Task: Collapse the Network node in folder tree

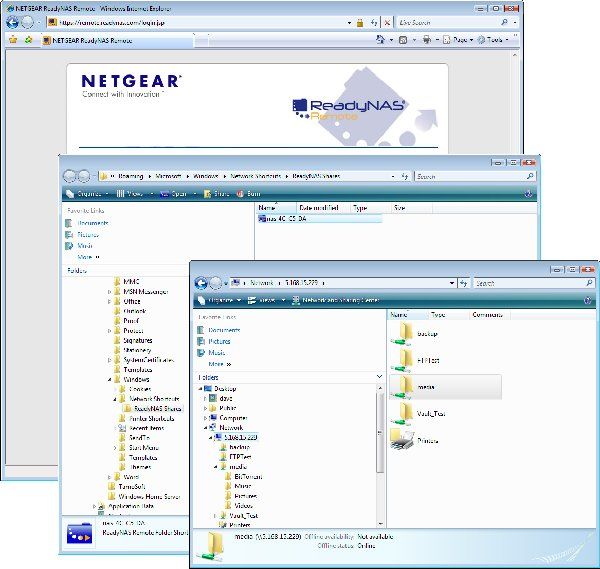Action: point(205,427)
